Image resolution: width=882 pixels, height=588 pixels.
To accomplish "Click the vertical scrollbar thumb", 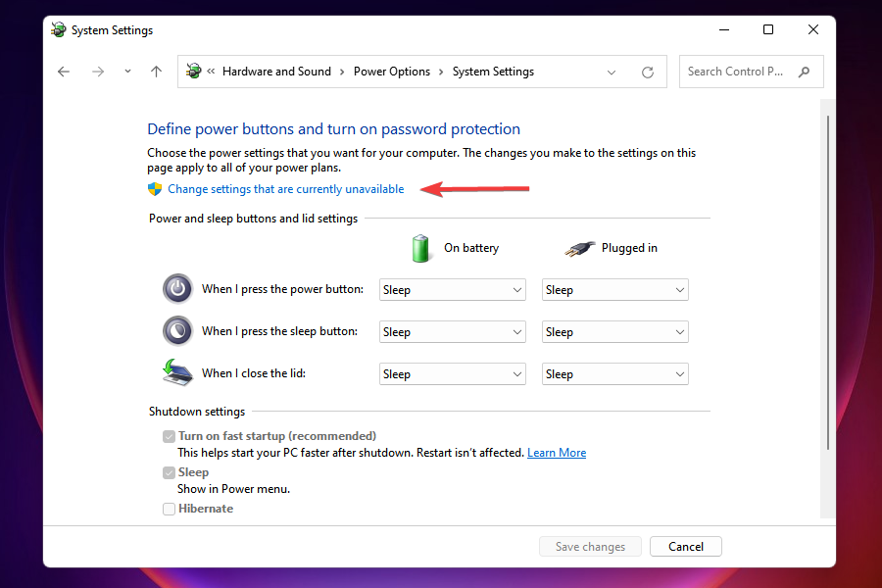I will [827, 282].
